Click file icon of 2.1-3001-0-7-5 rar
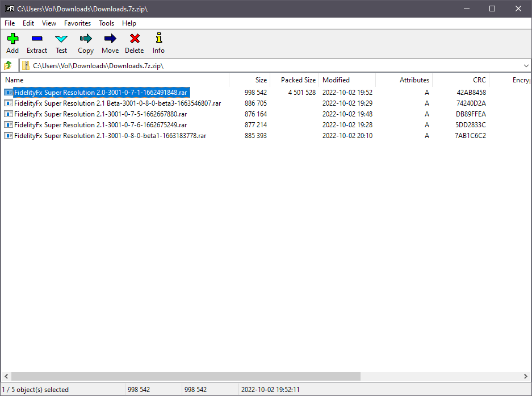The image size is (532, 396). [9, 114]
